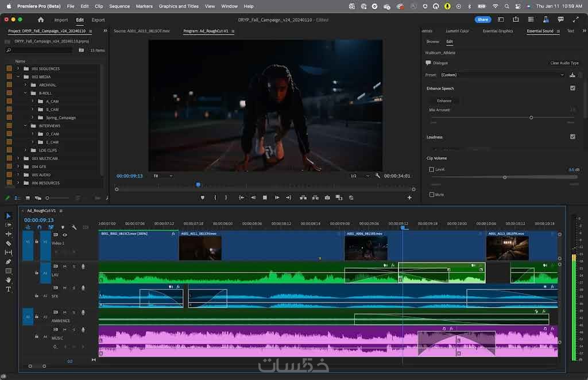This screenshot has height=380, width=588.
Task: Click the Mix Amount slider handle
Action: [x=531, y=117]
